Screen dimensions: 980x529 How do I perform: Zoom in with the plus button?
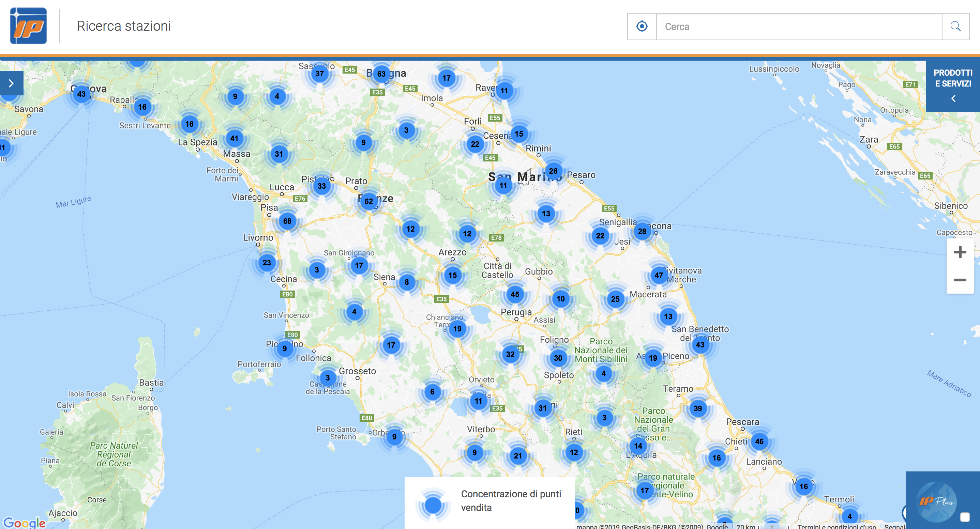[x=960, y=252]
